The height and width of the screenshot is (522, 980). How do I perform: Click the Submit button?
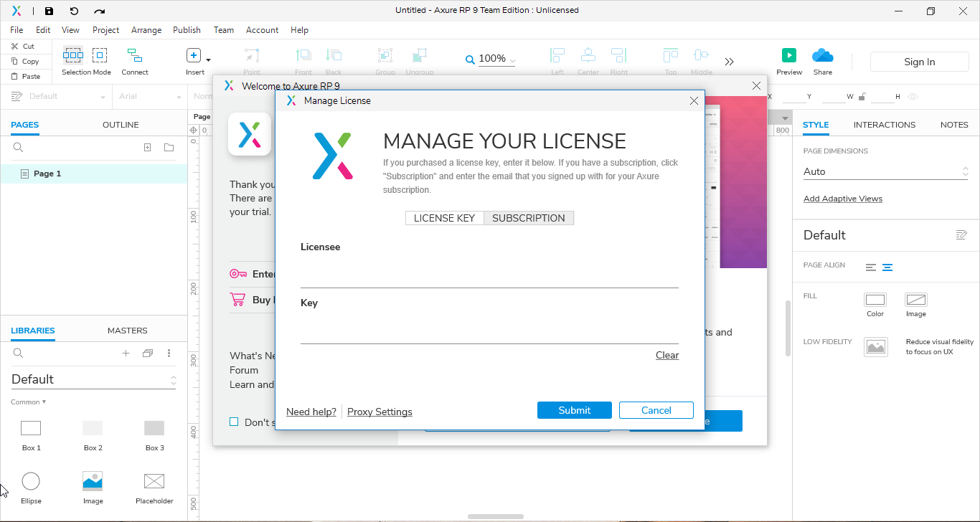point(575,410)
